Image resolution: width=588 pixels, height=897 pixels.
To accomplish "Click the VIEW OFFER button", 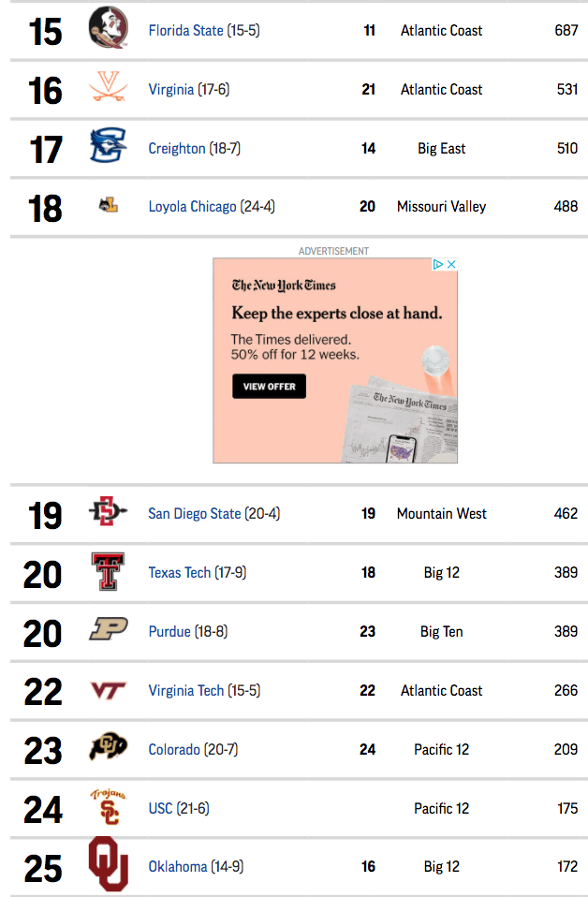I will 269,386.
